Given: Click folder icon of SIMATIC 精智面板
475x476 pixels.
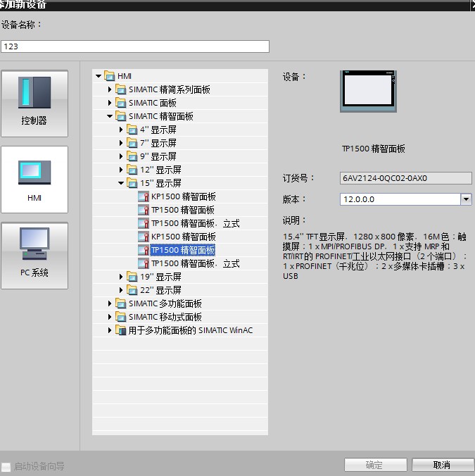Looking at the screenshot, I should (x=121, y=116).
